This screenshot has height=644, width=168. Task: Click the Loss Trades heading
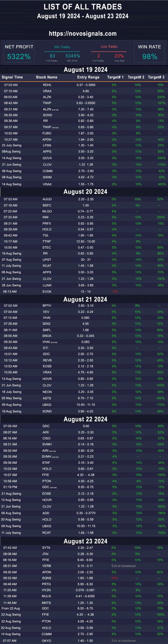click(109, 47)
